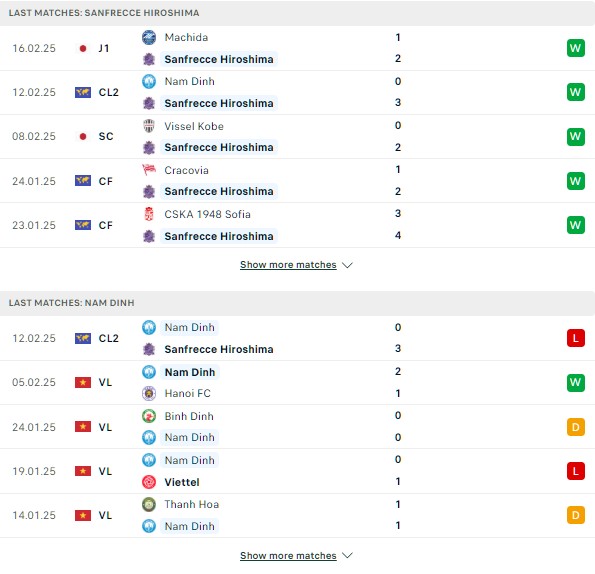Click the J1 competition label

[x=104, y=48]
